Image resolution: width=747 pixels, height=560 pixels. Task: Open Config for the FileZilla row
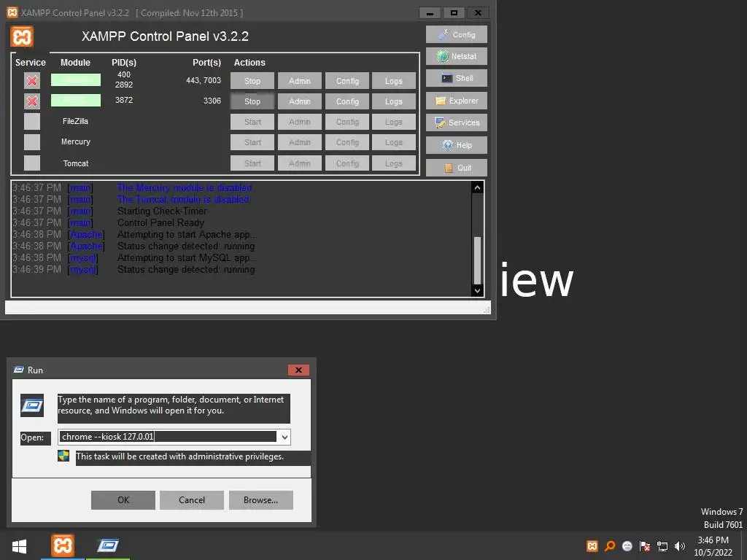click(347, 122)
